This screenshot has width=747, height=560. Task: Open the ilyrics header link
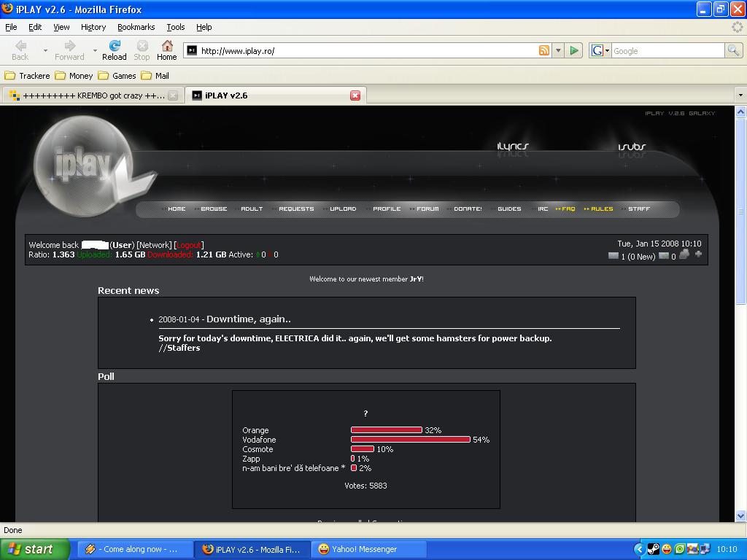coord(513,146)
